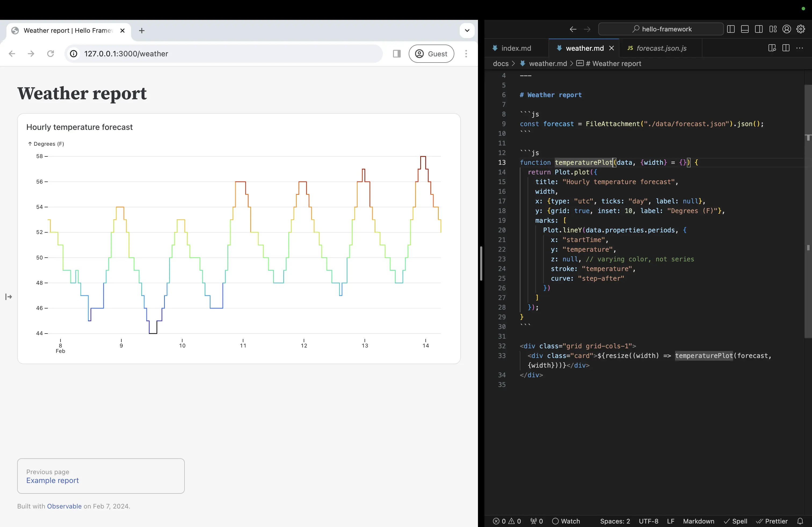The height and width of the screenshot is (527, 812).
Task: Expand the page sidebar arrow toggle
Action: [x=9, y=297]
